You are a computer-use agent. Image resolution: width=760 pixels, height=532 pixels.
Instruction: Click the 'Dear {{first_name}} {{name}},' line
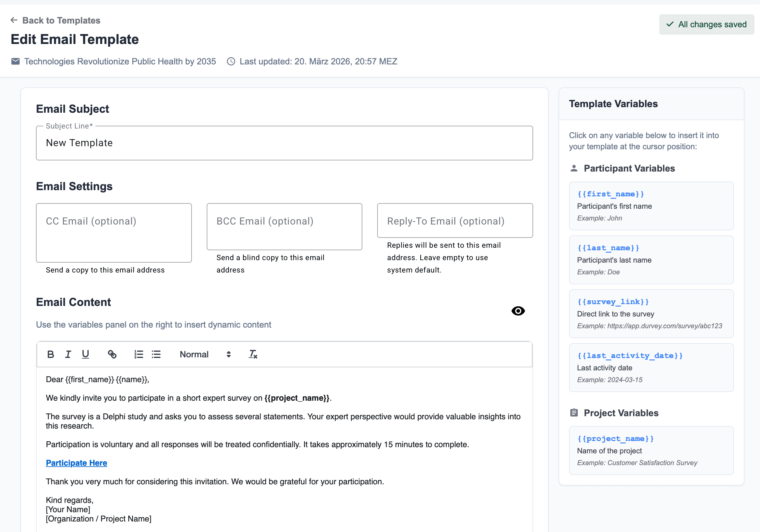[97, 380]
